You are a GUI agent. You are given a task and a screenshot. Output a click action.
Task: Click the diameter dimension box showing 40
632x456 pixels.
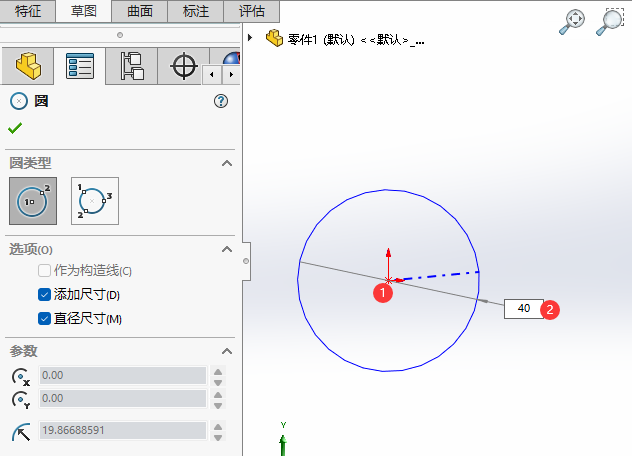524,309
